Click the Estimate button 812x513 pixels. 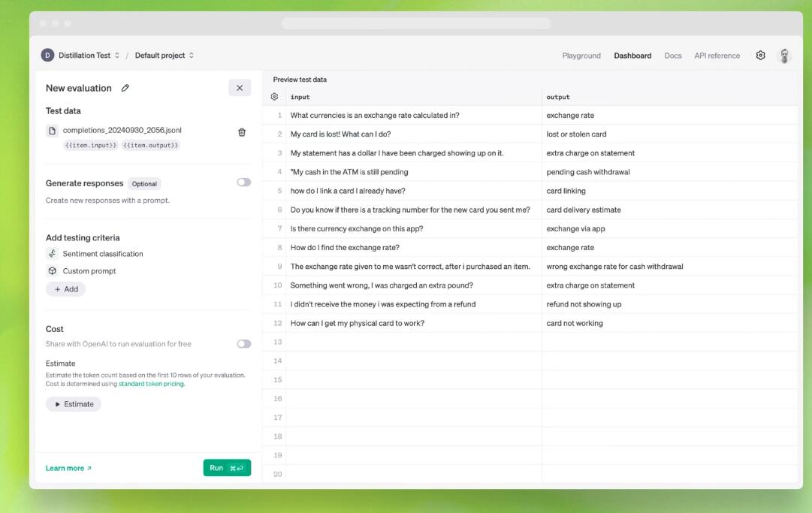74,404
